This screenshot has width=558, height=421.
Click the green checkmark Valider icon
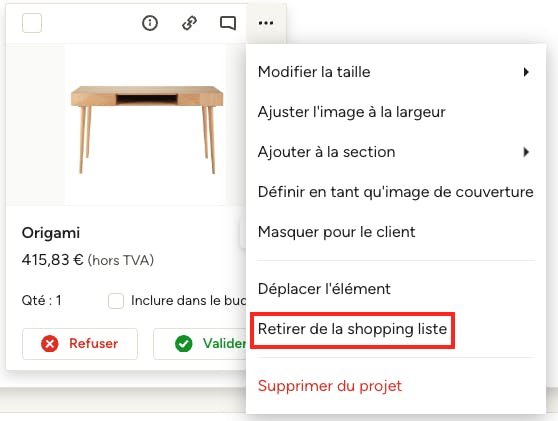(184, 343)
